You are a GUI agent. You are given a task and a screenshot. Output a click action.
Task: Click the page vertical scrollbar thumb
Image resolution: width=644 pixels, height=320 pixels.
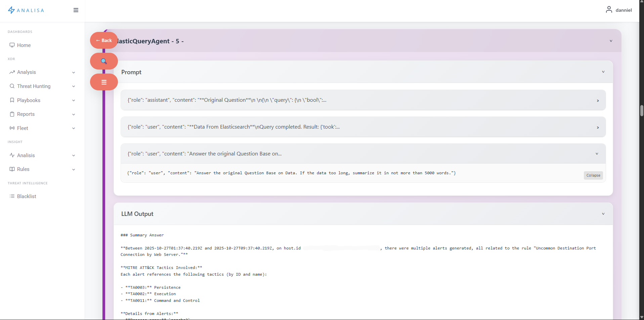pyautogui.click(x=642, y=111)
